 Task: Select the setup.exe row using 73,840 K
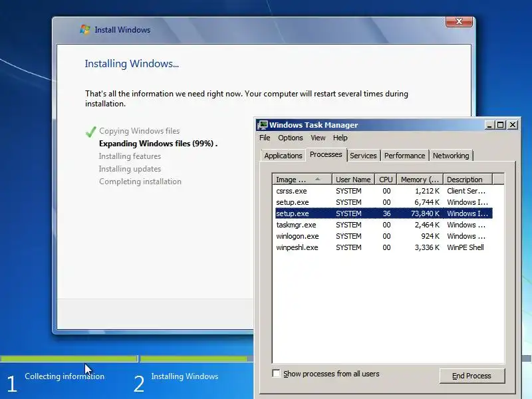384,213
